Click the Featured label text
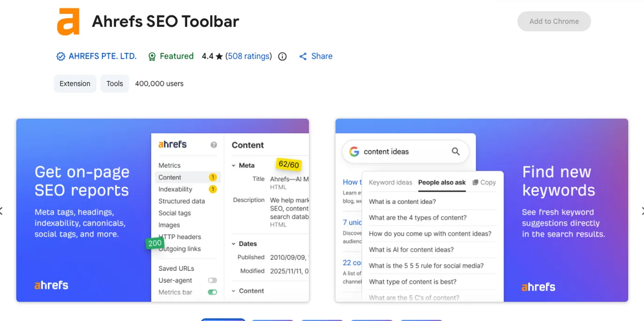This screenshot has height=321, width=644. tap(176, 56)
